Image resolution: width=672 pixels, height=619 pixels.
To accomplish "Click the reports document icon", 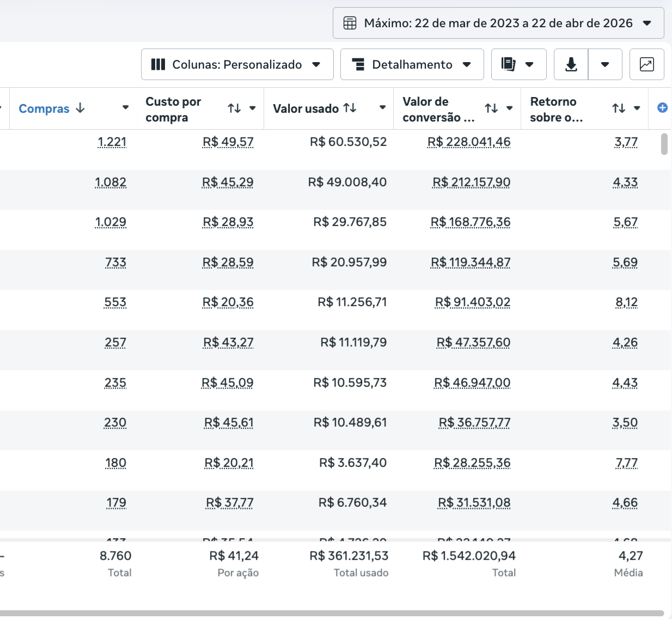I will pyautogui.click(x=508, y=64).
